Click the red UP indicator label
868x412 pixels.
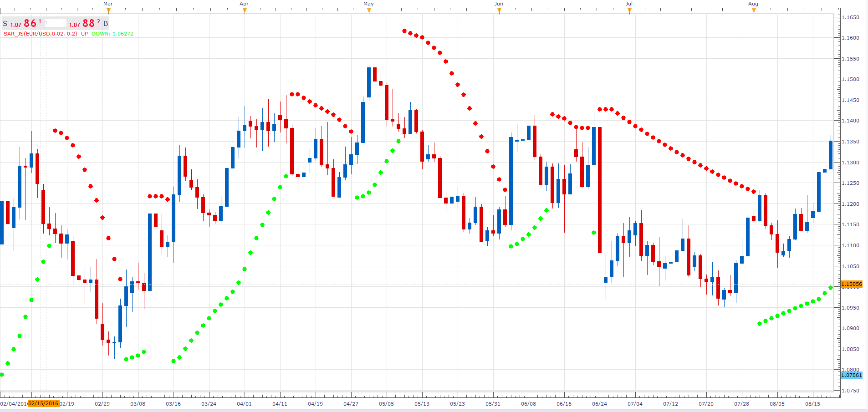tap(84, 34)
